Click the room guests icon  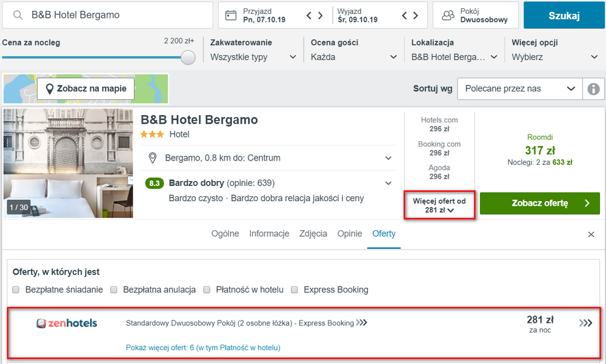[x=448, y=16]
